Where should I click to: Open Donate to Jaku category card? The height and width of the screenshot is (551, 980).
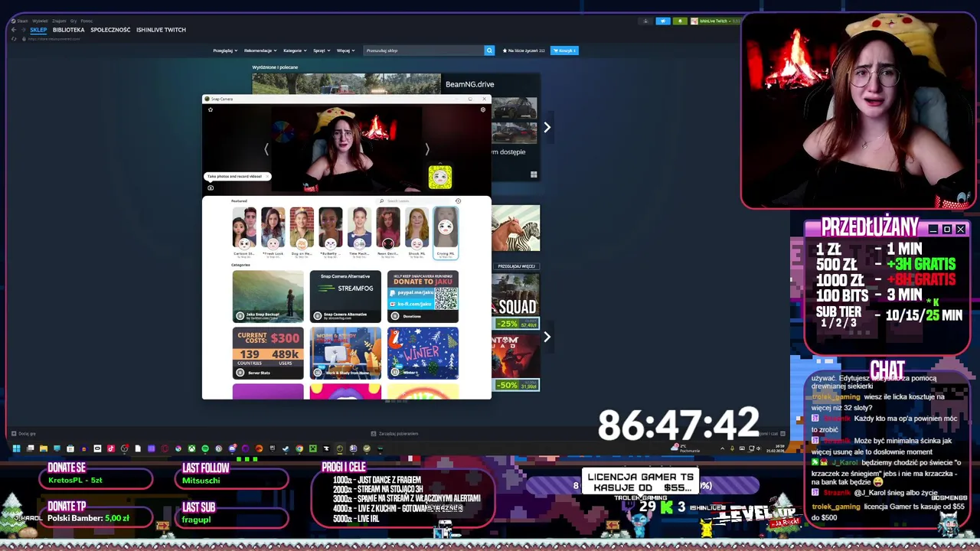pyautogui.click(x=423, y=296)
